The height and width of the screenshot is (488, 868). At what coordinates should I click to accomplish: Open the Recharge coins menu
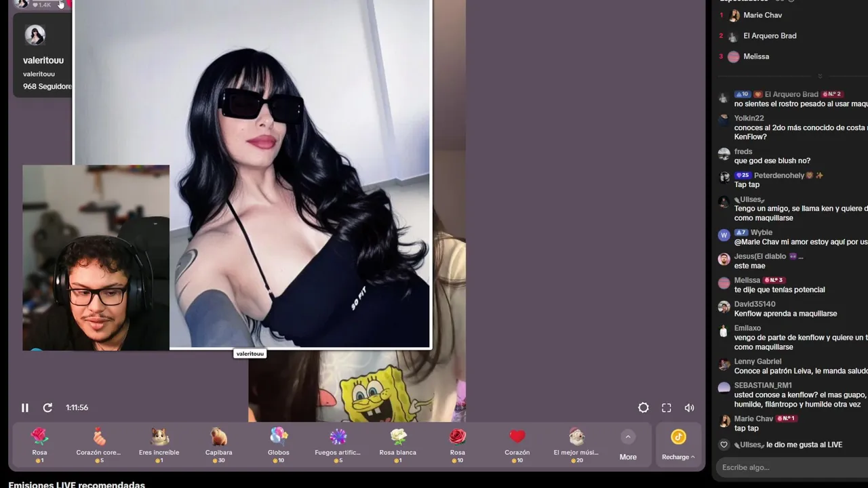678,445
